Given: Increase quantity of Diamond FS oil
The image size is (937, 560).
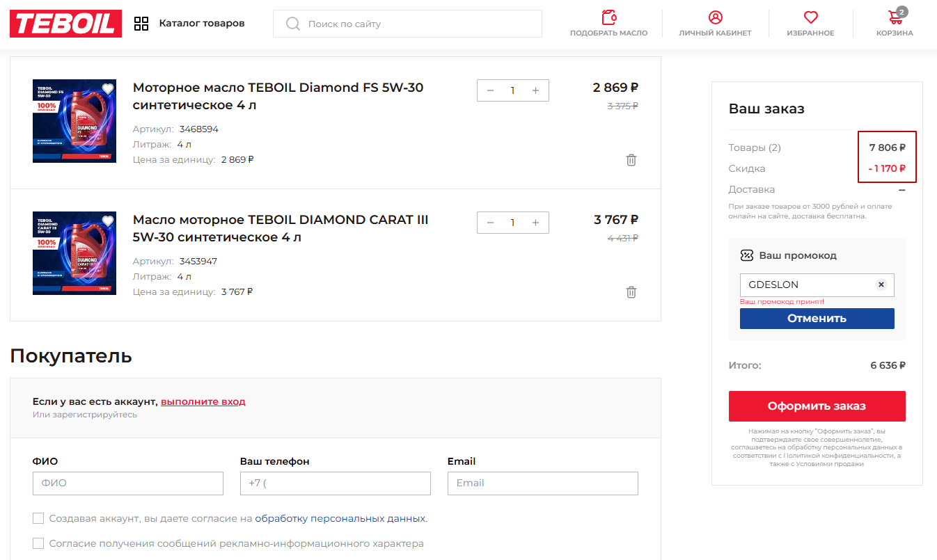Looking at the screenshot, I should 535,90.
